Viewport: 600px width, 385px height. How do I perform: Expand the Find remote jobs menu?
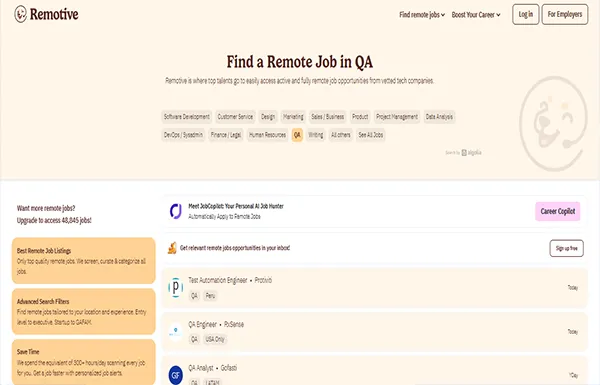422,15
